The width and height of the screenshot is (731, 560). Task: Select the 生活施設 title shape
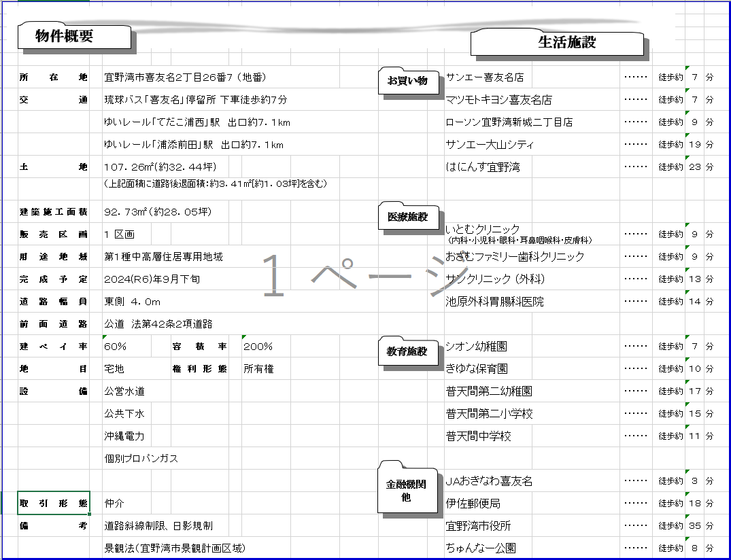[556, 43]
